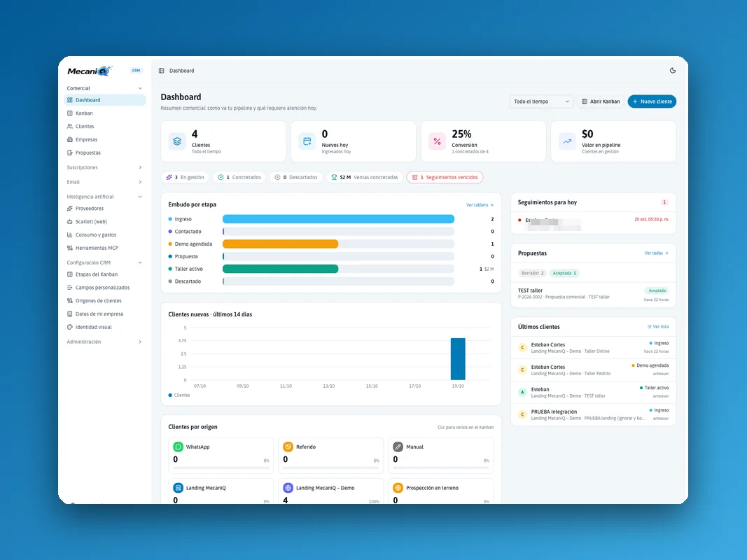
Task: Click the Dashboard breadcrumb text
Action: pyautogui.click(x=181, y=71)
